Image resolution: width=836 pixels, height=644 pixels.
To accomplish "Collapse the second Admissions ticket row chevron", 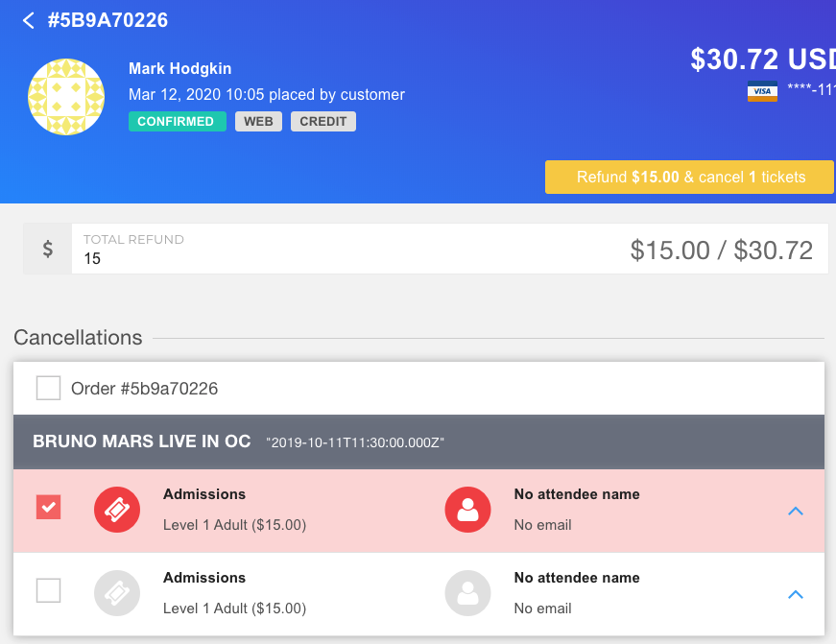I will point(796,594).
